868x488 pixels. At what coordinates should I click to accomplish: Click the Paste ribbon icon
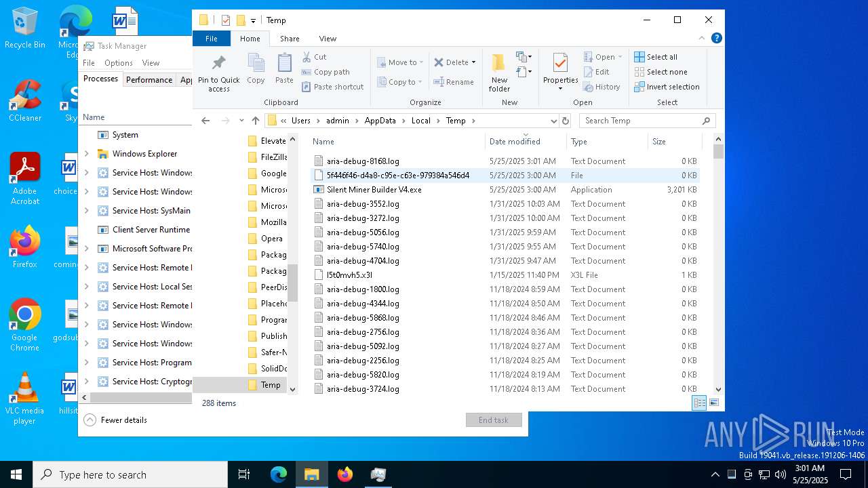coord(284,69)
